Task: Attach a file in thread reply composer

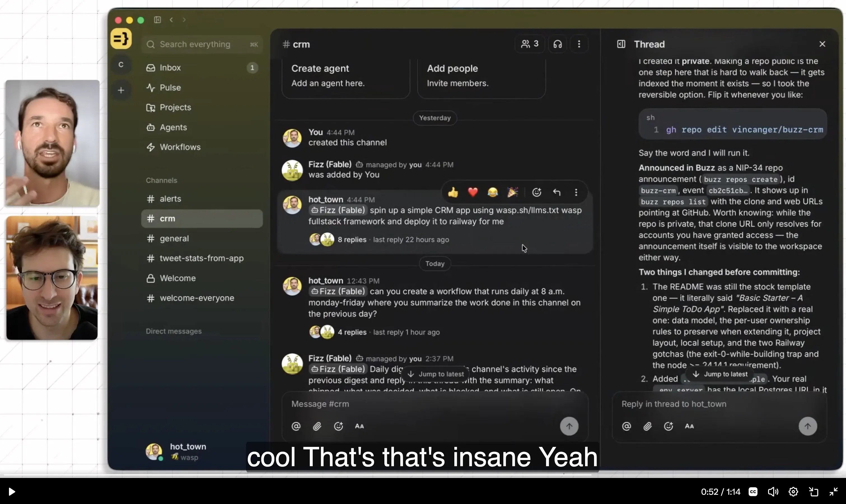Action: click(x=648, y=426)
